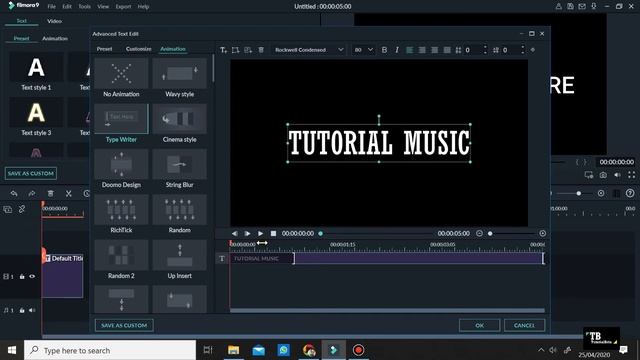This screenshot has height=360, width=640.
Task: Redo the action on the main timeline
Action: coord(32,193)
